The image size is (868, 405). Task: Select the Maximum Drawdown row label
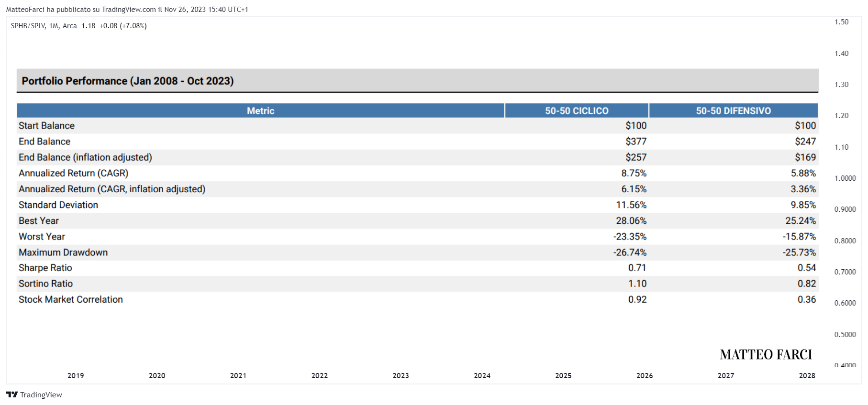click(x=63, y=252)
